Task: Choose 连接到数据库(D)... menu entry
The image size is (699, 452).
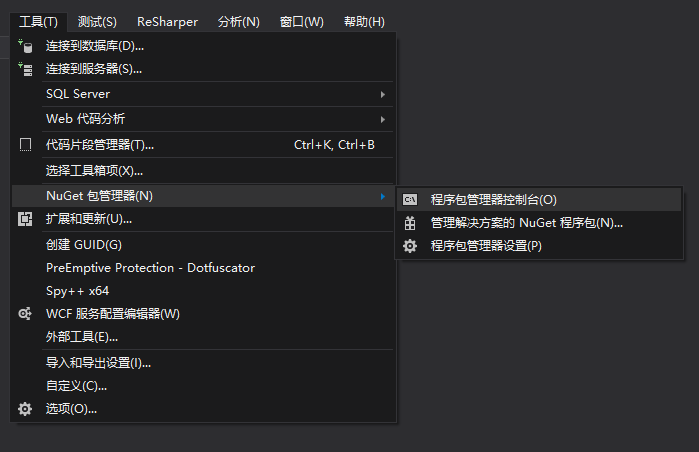Action: (203, 46)
